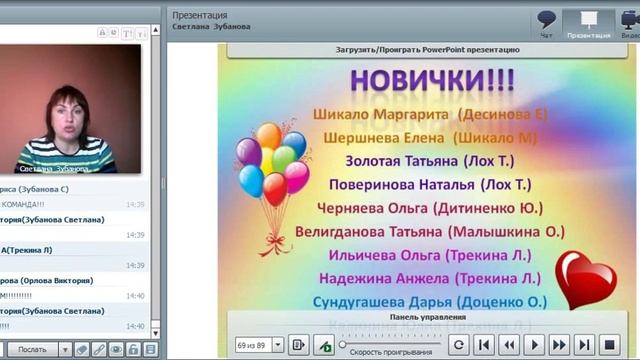Adjust the Скорость проигрывания slider handle
Screen dimensions: 640x360
click(343, 344)
